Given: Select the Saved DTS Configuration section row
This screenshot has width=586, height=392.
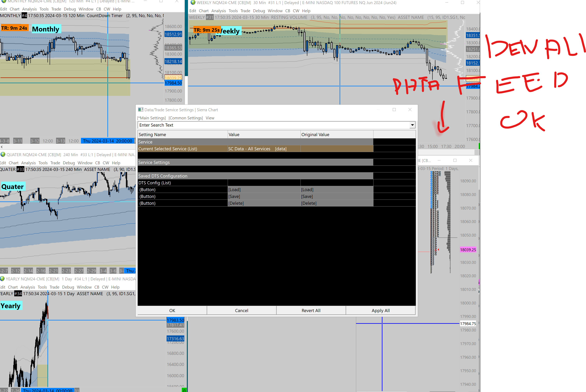Looking at the screenshot, I should [255, 176].
